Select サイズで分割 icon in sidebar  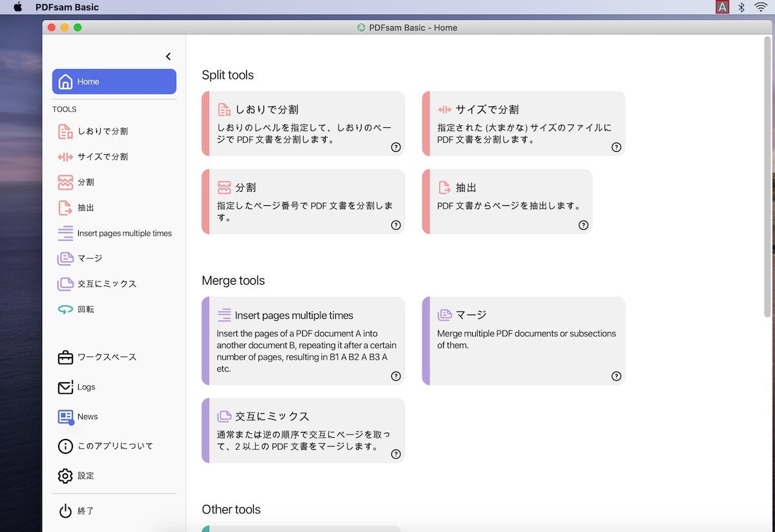point(65,157)
